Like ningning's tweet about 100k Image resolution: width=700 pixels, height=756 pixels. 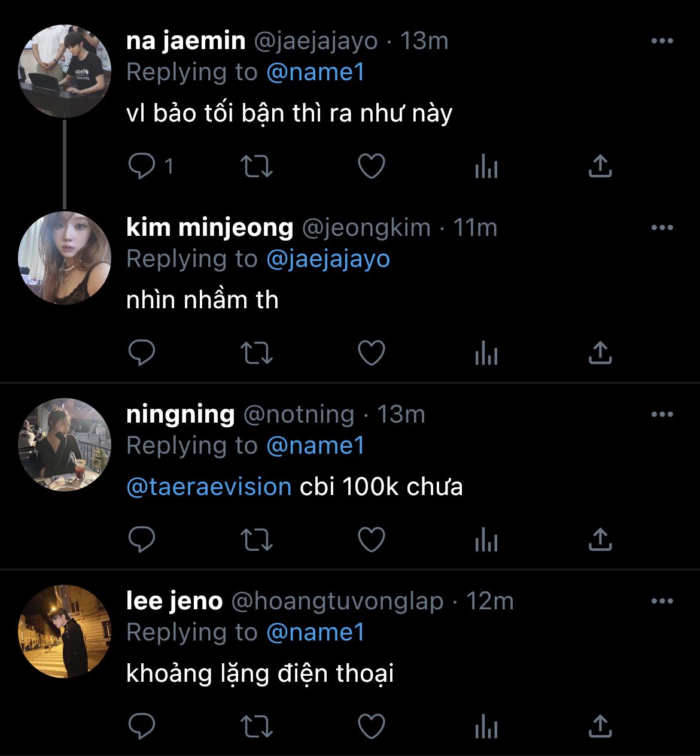(371, 541)
